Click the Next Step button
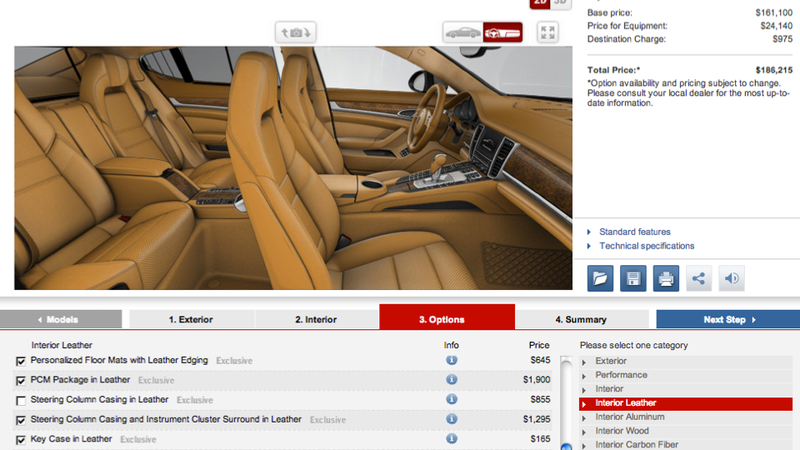Image resolution: width=800 pixels, height=450 pixels. [x=728, y=319]
